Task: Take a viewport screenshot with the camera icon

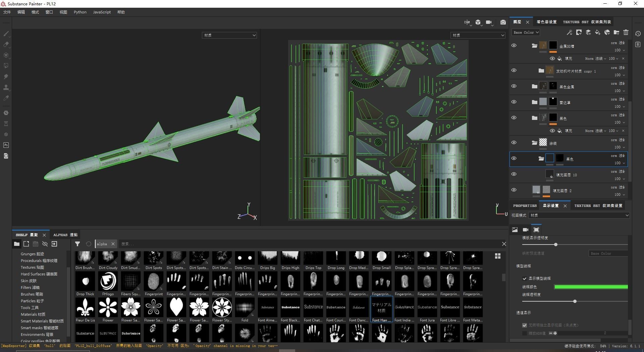Action: point(503,22)
